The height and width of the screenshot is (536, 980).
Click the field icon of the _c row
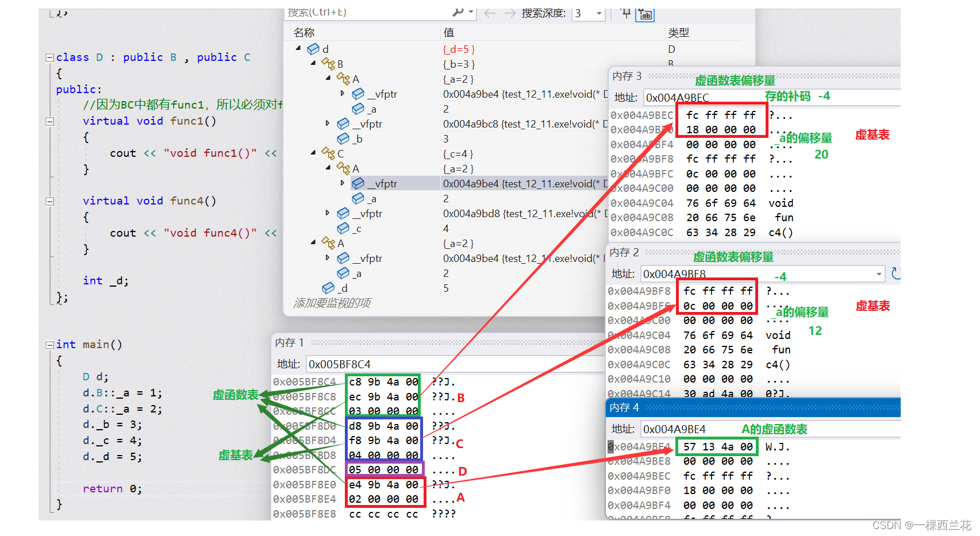point(343,228)
